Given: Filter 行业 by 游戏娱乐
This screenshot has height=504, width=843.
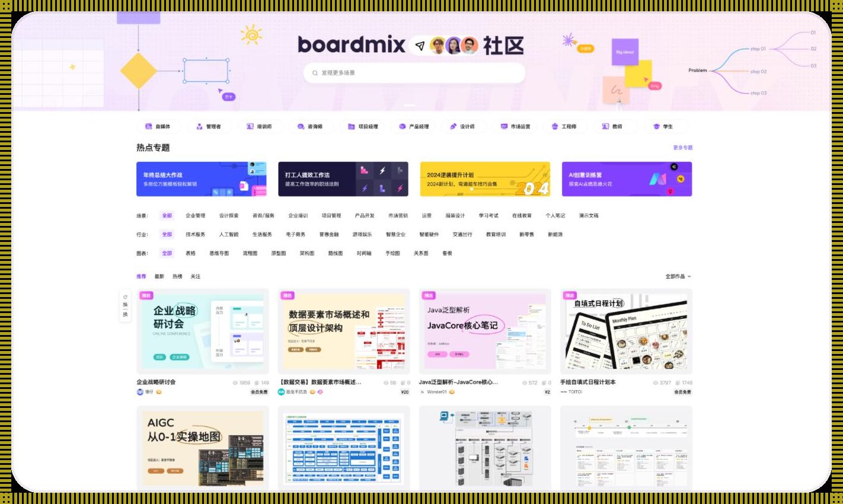Looking at the screenshot, I should click(362, 235).
